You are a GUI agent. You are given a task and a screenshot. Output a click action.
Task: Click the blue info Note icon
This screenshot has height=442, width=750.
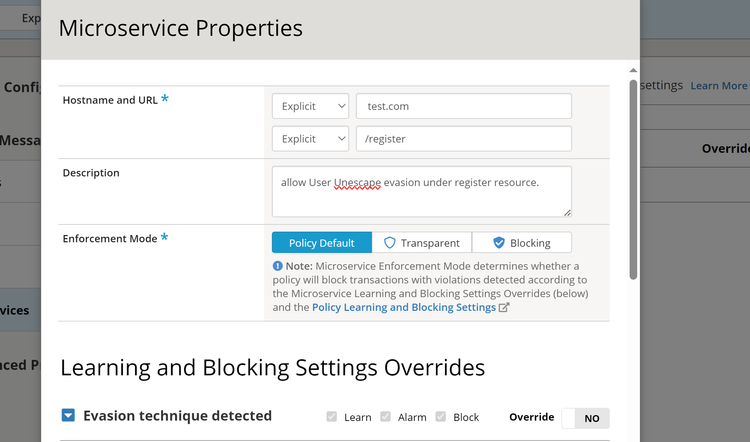click(277, 267)
